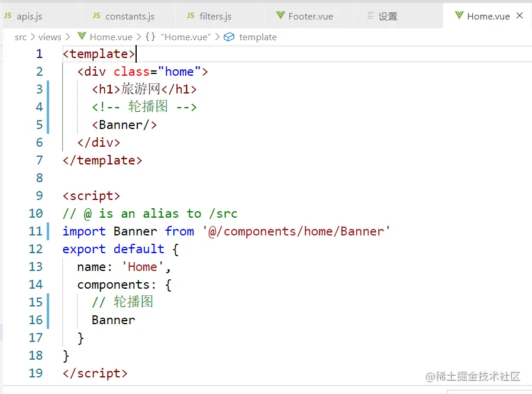Click the <h1>旅游网</h1> line
Screen dimensions: 532x394
click(144, 89)
